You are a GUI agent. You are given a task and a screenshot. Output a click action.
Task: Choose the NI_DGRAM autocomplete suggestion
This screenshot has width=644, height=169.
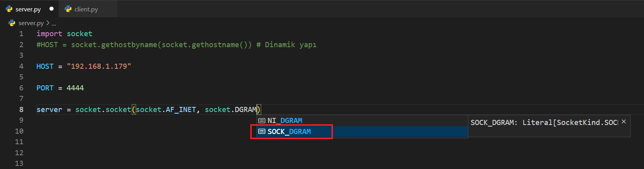(285, 121)
